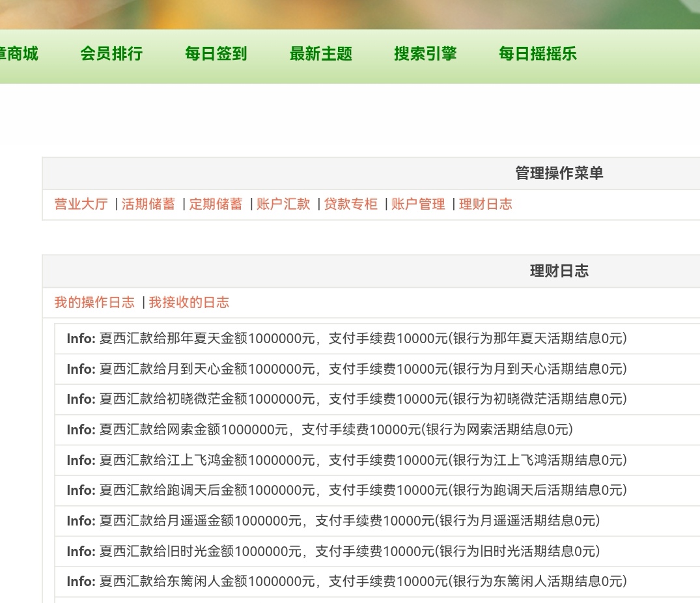The image size is (700, 603).
Task: Select the transfer log entry for 那年夏天
Action: 348,339
